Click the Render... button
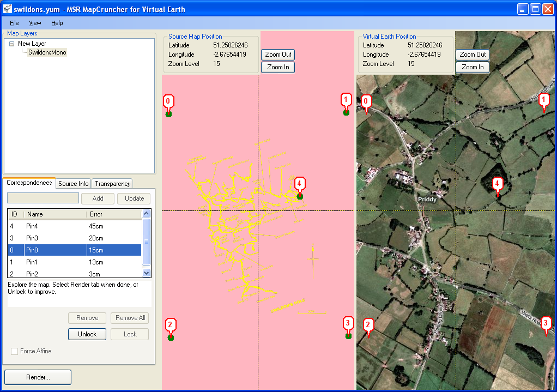 [x=38, y=377]
